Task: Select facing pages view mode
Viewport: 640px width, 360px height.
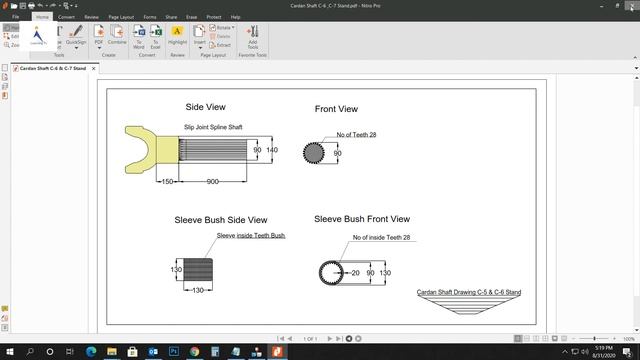Action: [536, 339]
